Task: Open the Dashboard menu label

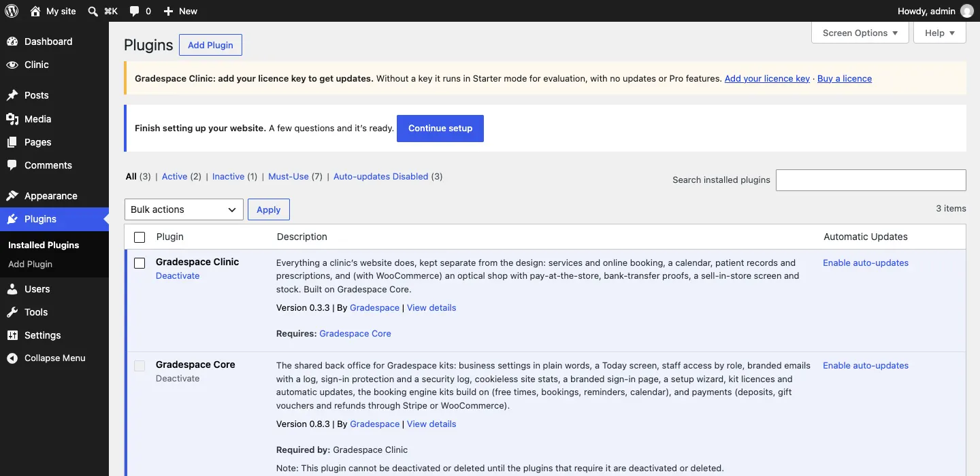Action: click(48, 41)
